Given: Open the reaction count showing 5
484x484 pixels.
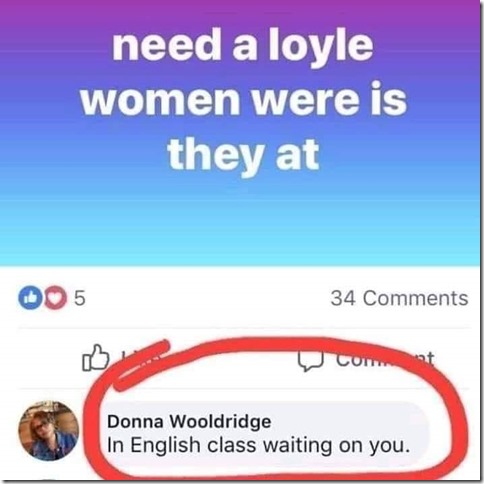Looking at the screenshot, I should [x=80, y=298].
